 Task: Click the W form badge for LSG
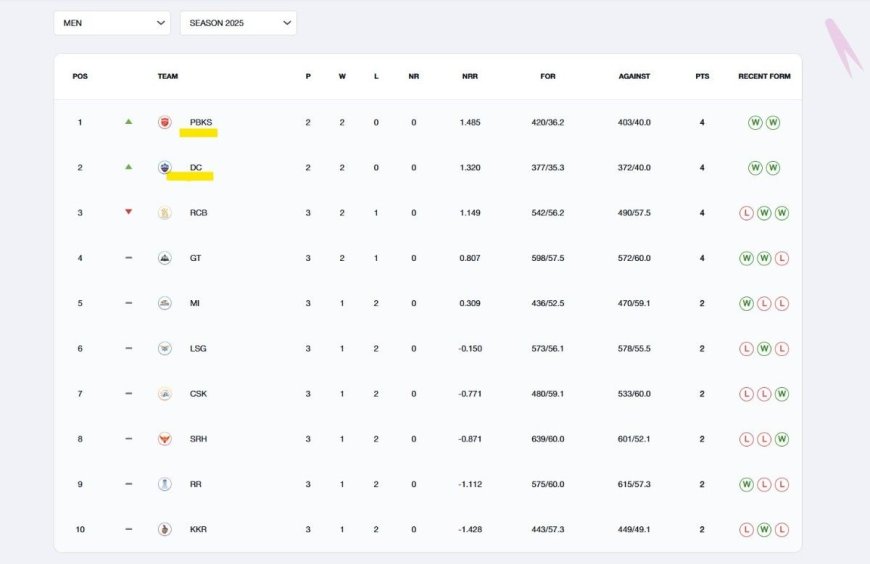(764, 349)
